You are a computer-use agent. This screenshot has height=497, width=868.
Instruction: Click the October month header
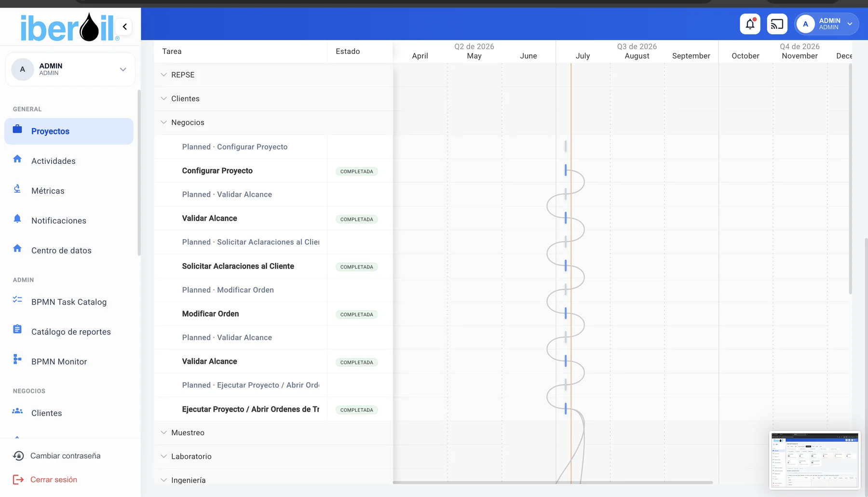(x=746, y=56)
